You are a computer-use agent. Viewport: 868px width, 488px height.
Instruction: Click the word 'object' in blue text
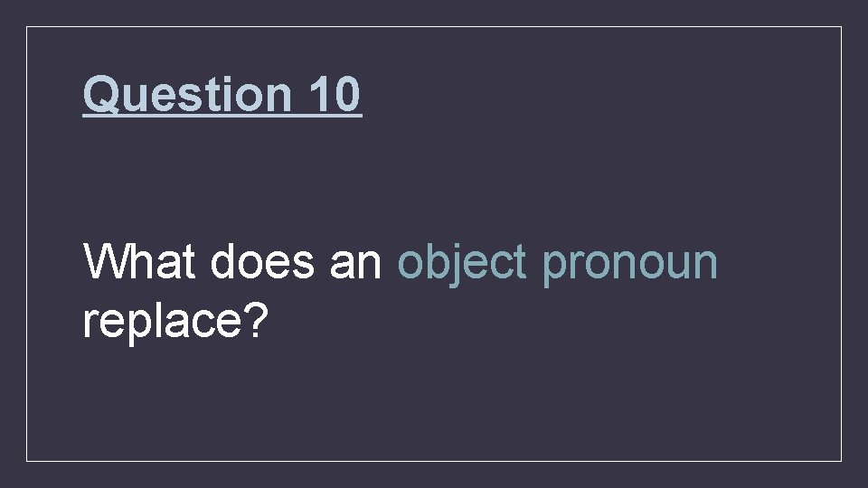point(462,264)
